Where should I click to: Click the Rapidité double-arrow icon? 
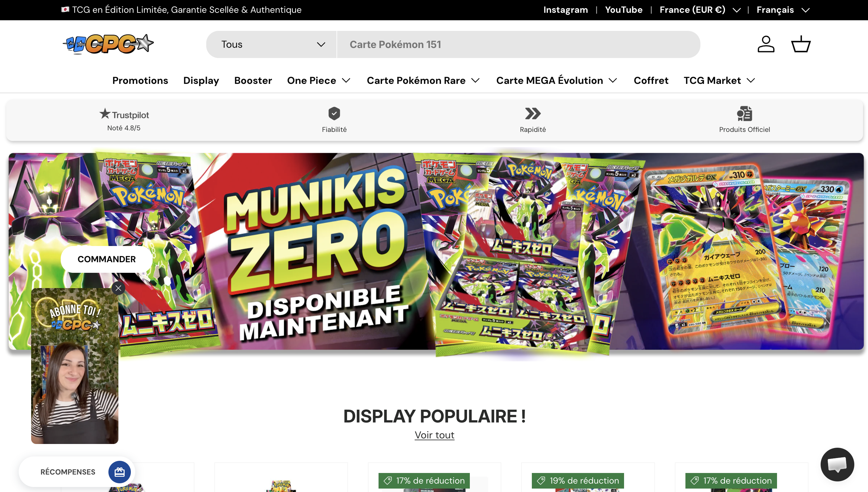click(533, 113)
